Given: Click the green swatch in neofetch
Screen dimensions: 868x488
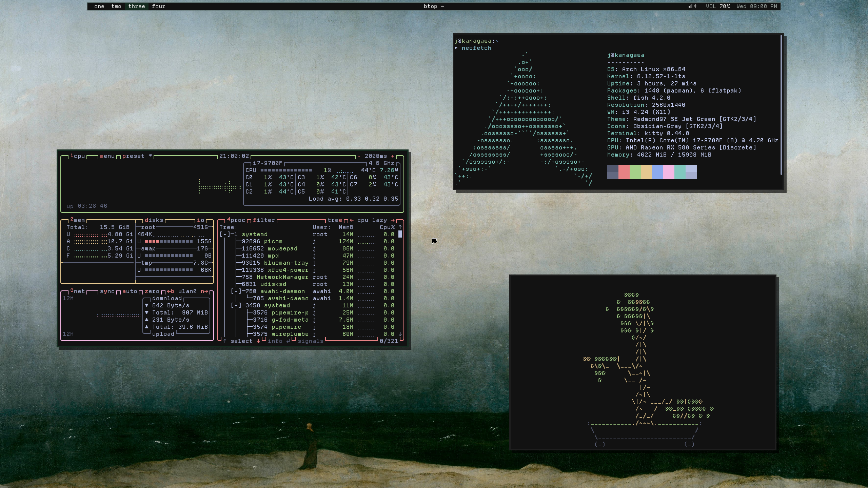Looking at the screenshot, I should click(x=635, y=172).
